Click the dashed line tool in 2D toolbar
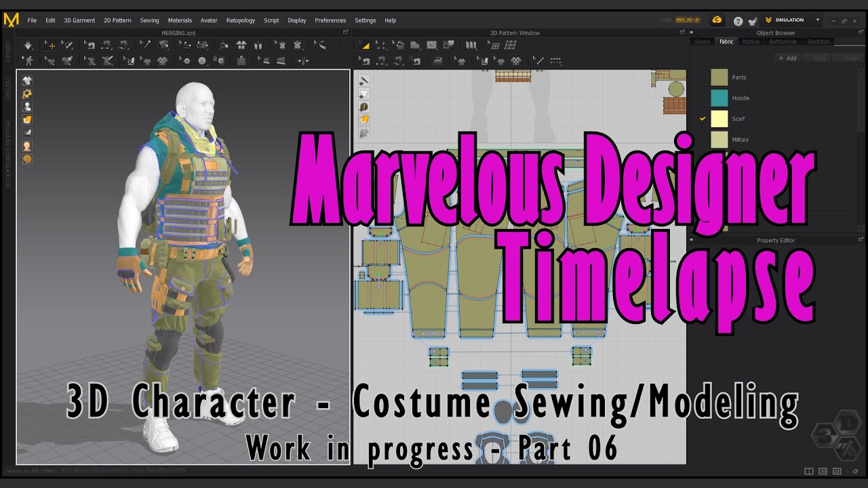Image resolution: width=868 pixels, height=488 pixels. point(555,61)
